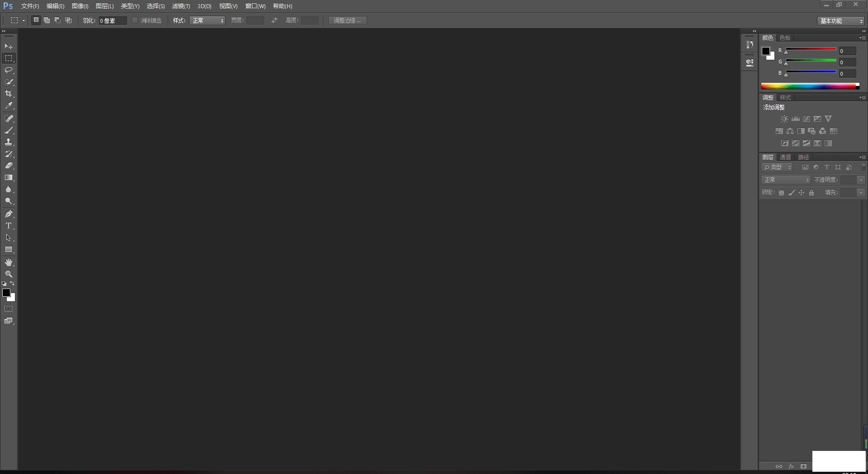The width and height of the screenshot is (868, 474).
Task: Select the Horizontal Type tool
Action: [9, 226]
